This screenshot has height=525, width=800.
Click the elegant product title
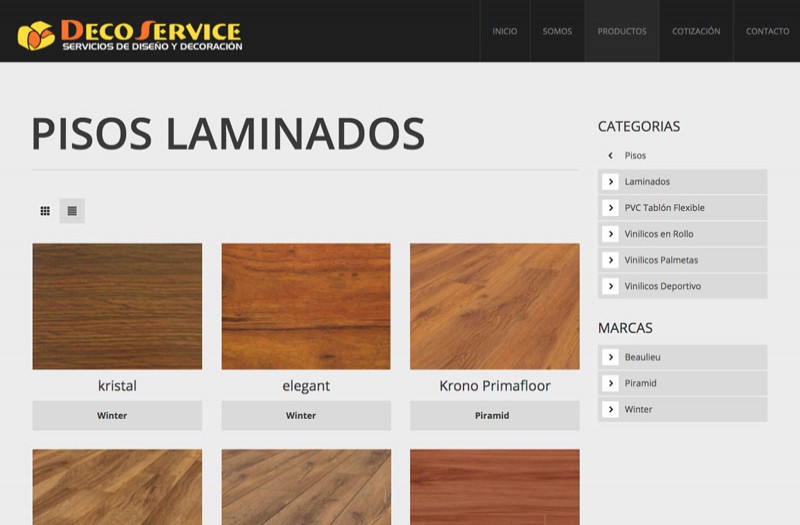pyautogui.click(x=306, y=386)
